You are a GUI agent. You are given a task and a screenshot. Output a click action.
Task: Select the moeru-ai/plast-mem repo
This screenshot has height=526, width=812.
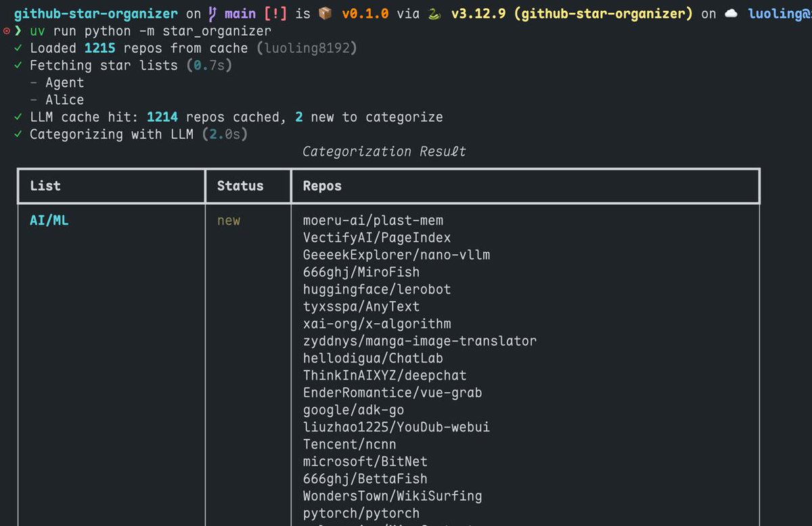(373, 220)
